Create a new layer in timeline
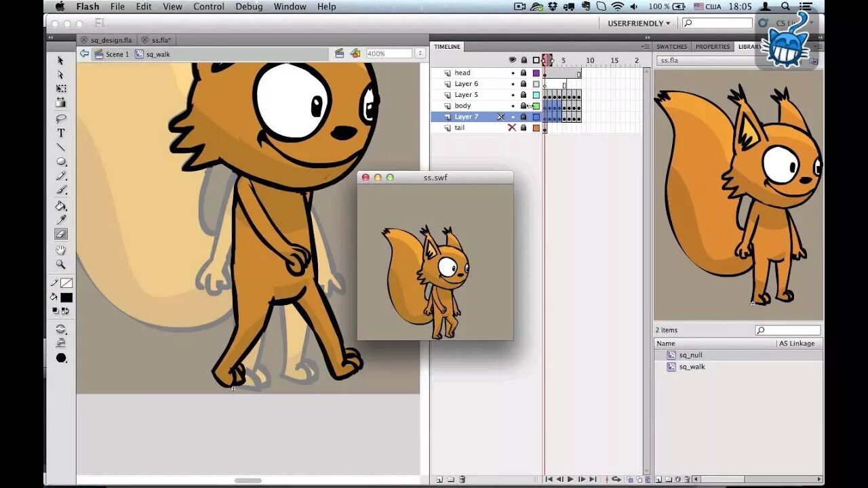Viewport: 868px width, 488px height. 439,479
